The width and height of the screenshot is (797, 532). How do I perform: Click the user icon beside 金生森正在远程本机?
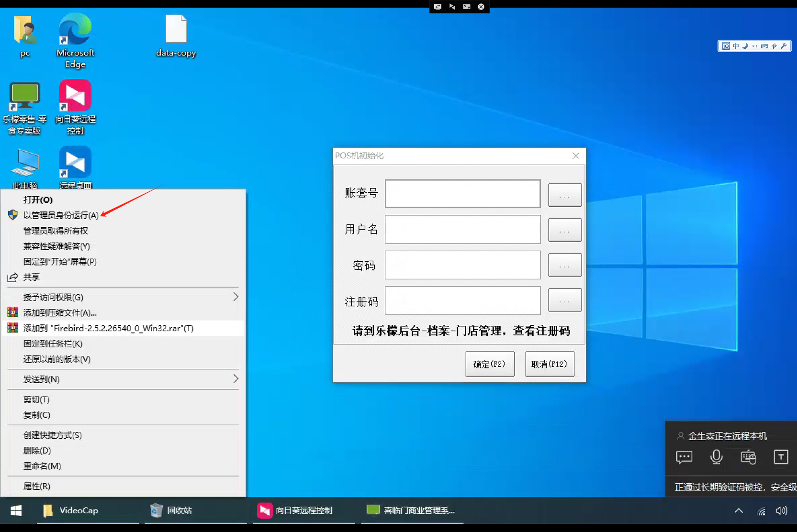680,436
